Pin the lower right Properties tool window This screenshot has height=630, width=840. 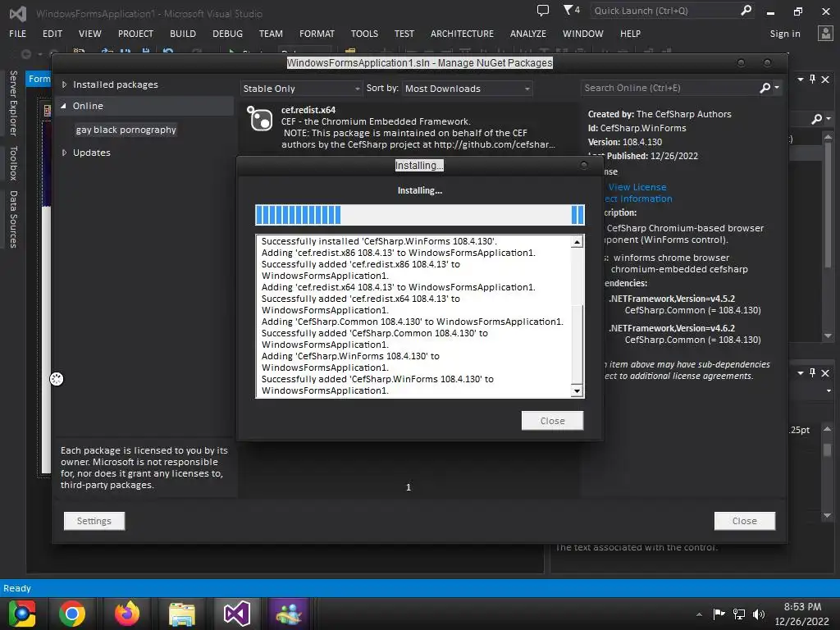(813, 373)
